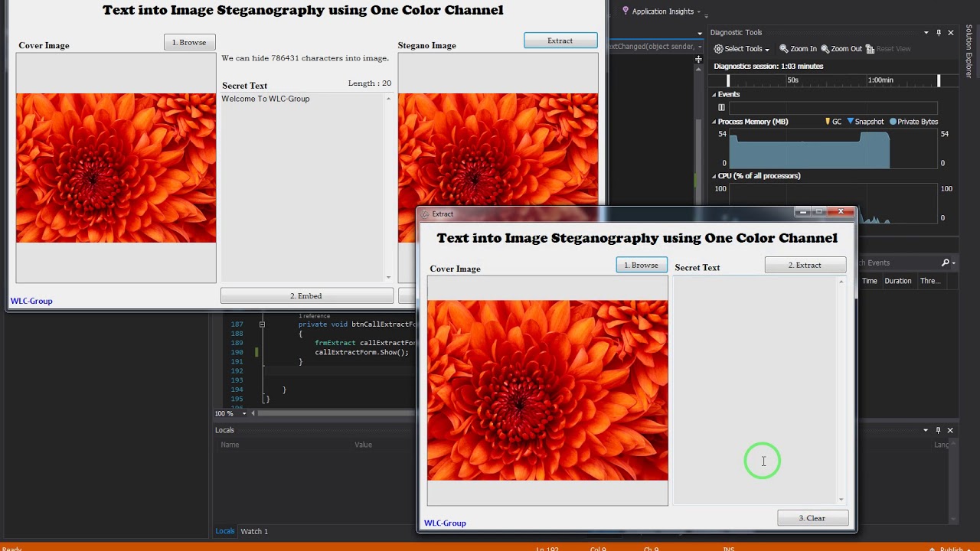Click the Application Insights lightbulb icon
Image resolution: width=980 pixels, height=551 pixels.
626,11
